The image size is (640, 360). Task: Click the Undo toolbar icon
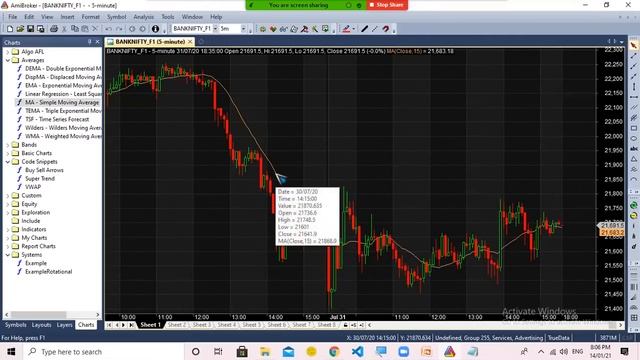(108, 29)
